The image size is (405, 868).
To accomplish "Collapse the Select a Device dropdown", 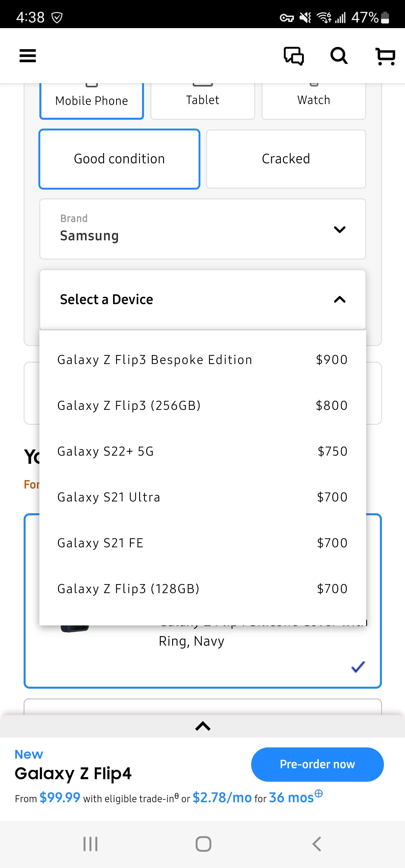I will coord(203,300).
